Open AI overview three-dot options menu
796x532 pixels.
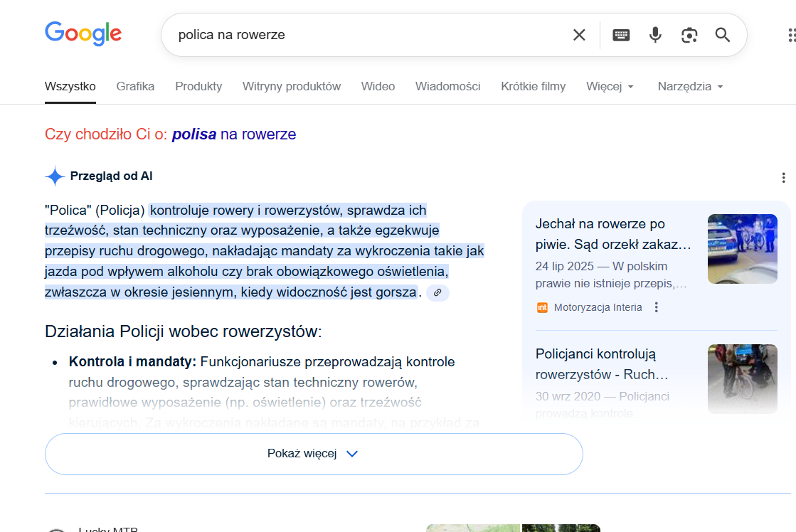pos(783,178)
